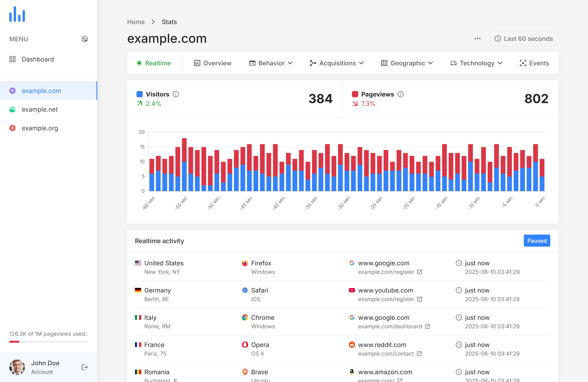
Task: Select example.net in the sidebar
Action: tap(39, 110)
